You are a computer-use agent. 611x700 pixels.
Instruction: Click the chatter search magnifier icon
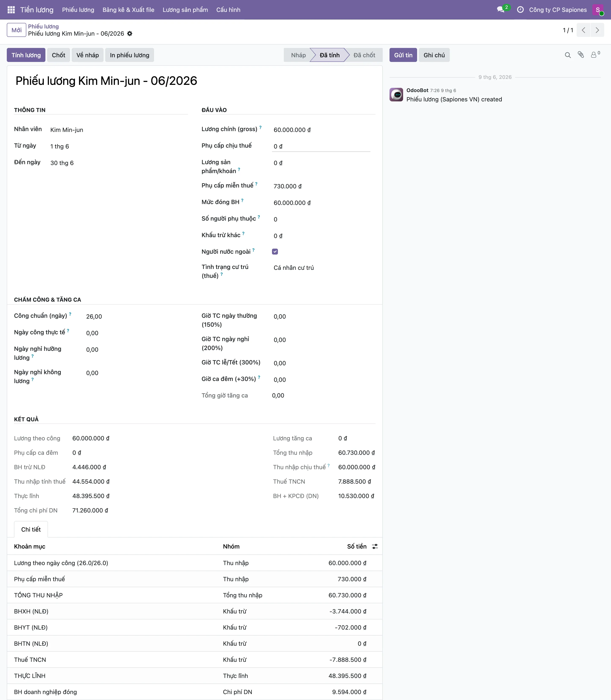(x=568, y=55)
